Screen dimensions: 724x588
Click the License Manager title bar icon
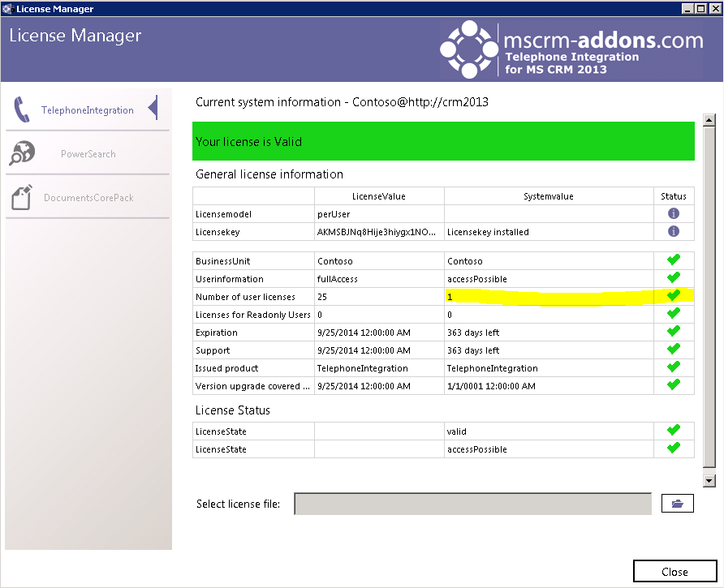(8, 9)
